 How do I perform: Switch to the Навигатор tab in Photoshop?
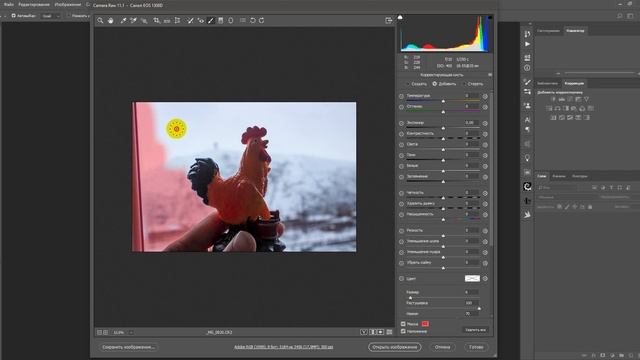pyautogui.click(x=575, y=31)
